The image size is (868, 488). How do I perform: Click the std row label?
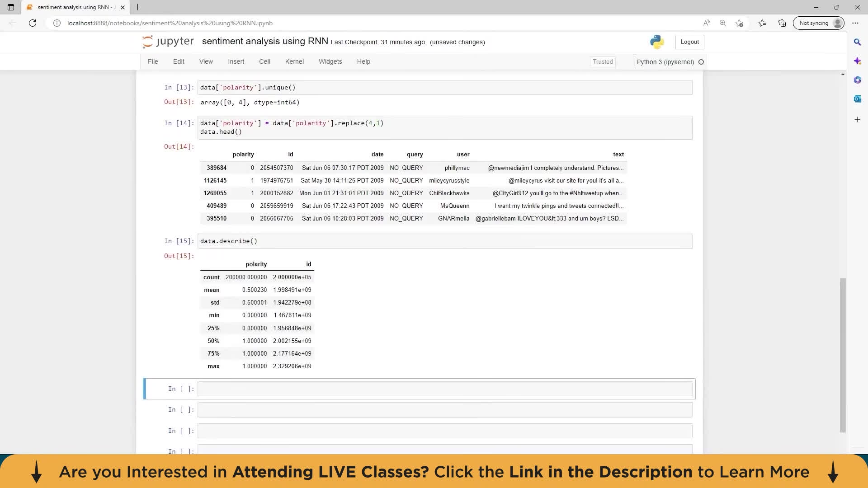coord(215,303)
